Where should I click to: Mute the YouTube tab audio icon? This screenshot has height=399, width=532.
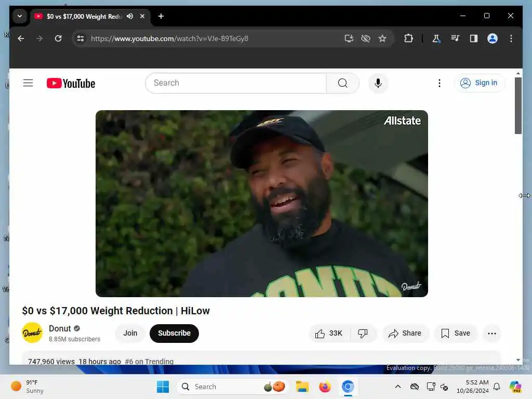pyautogui.click(x=129, y=16)
